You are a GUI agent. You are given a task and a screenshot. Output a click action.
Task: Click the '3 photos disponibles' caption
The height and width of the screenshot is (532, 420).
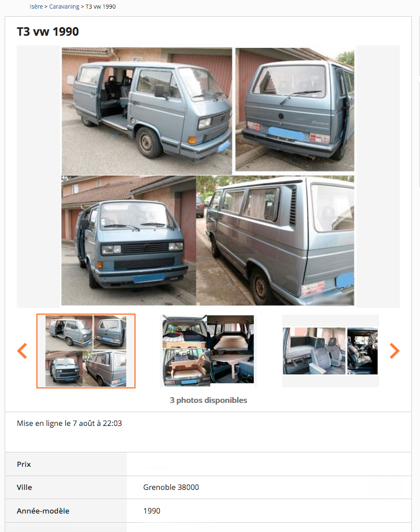[x=208, y=400]
